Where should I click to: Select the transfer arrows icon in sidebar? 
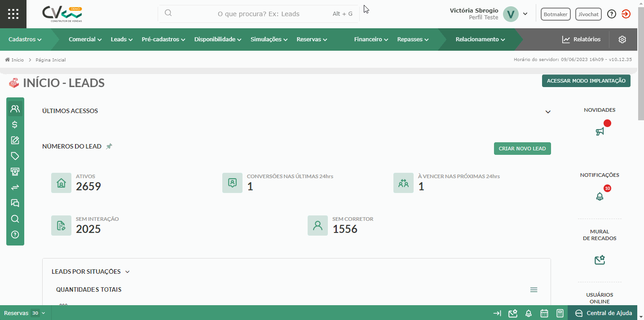(15, 187)
